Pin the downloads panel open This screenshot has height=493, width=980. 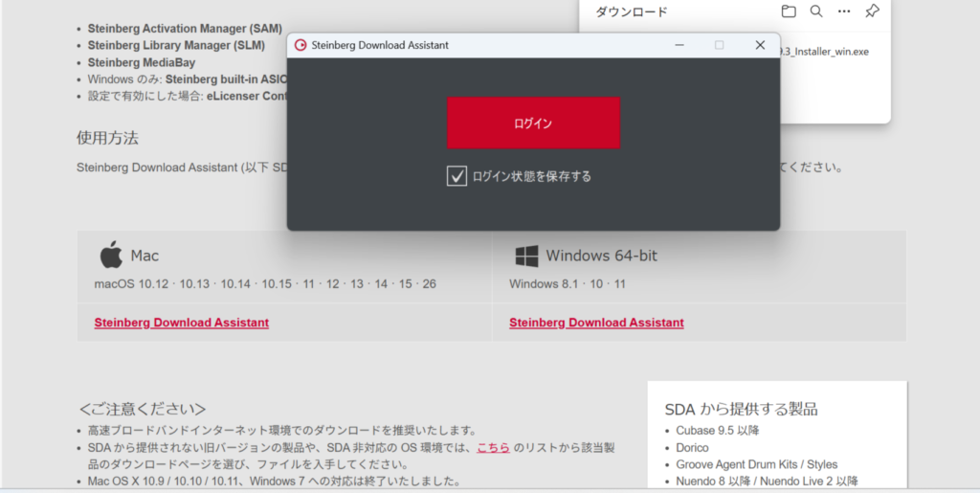[872, 11]
